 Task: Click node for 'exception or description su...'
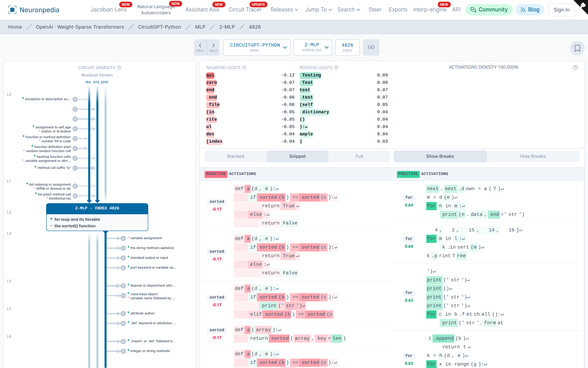[x=75, y=99]
